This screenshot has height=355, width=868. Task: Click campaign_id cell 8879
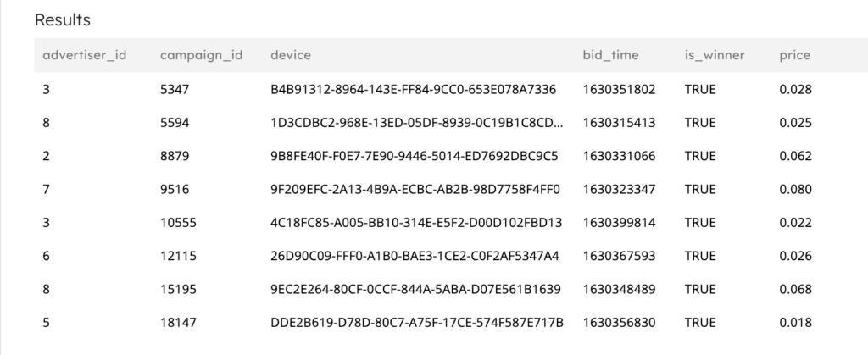coord(175,156)
